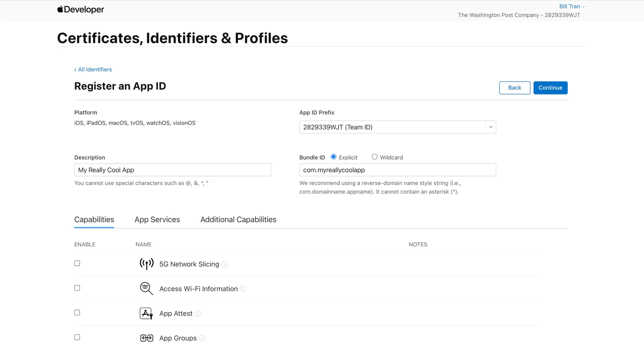Image resolution: width=644 pixels, height=347 pixels.
Task: Click the Description input field
Action: click(x=173, y=170)
